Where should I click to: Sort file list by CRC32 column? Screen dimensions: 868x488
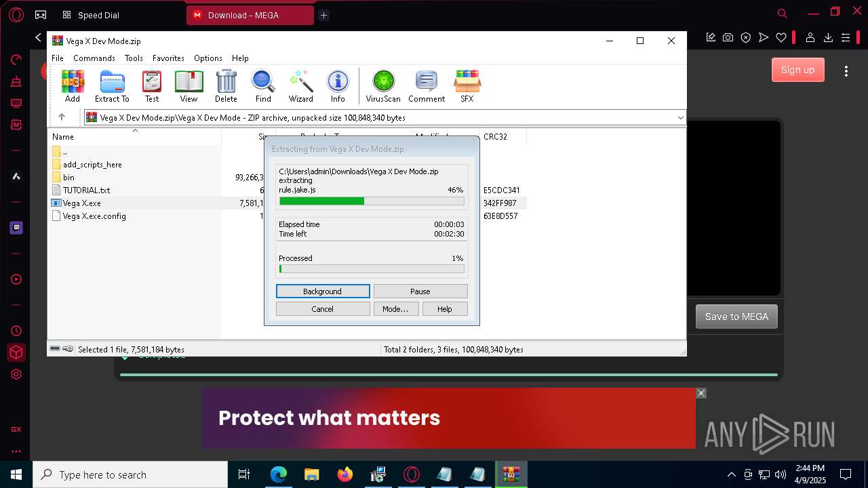coord(502,137)
